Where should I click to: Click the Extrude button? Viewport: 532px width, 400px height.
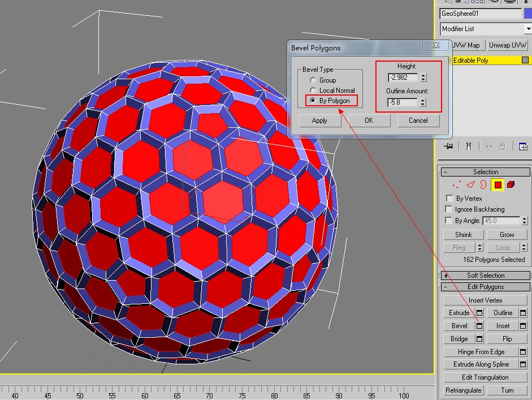pyautogui.click(x=459, y=313)
